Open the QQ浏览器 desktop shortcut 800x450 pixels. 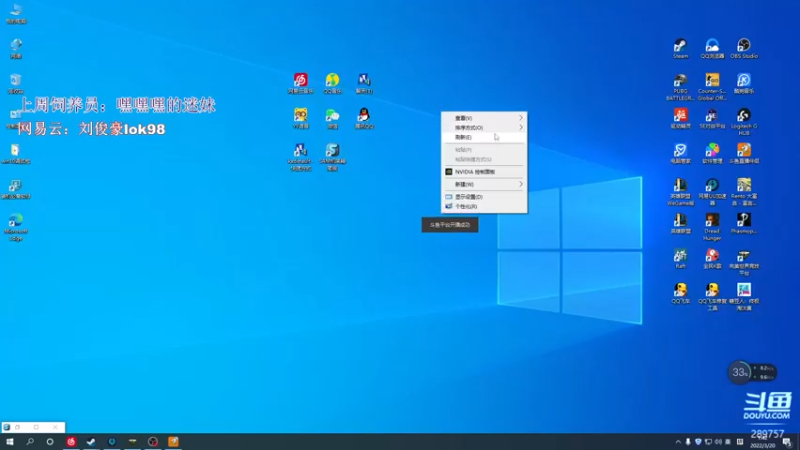(712, 49)
